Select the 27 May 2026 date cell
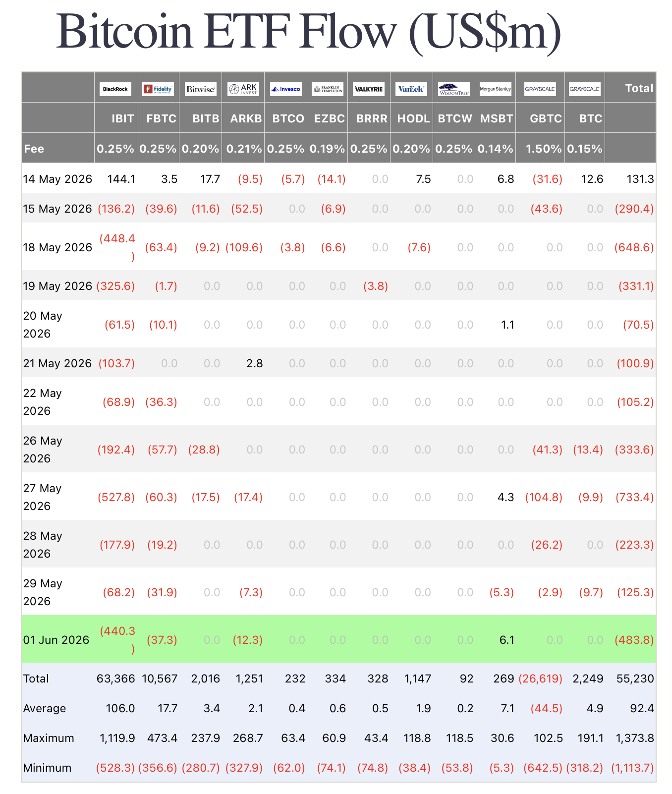672x794 pixels. tap(43, 497)
